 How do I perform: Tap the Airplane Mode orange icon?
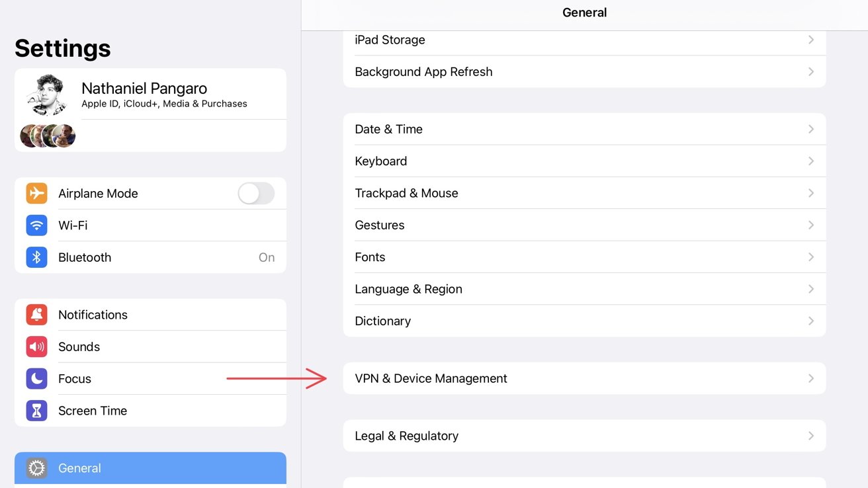[x=36, y=193]
